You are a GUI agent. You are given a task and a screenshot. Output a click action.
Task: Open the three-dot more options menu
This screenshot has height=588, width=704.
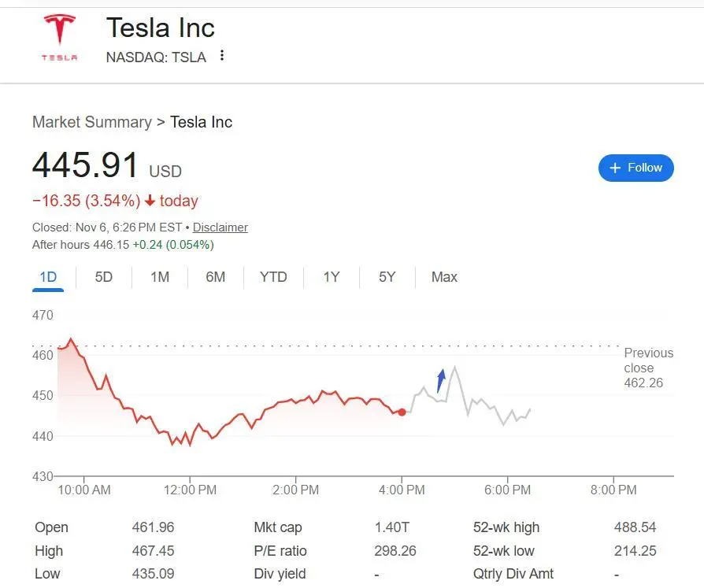tap(222, 56)
